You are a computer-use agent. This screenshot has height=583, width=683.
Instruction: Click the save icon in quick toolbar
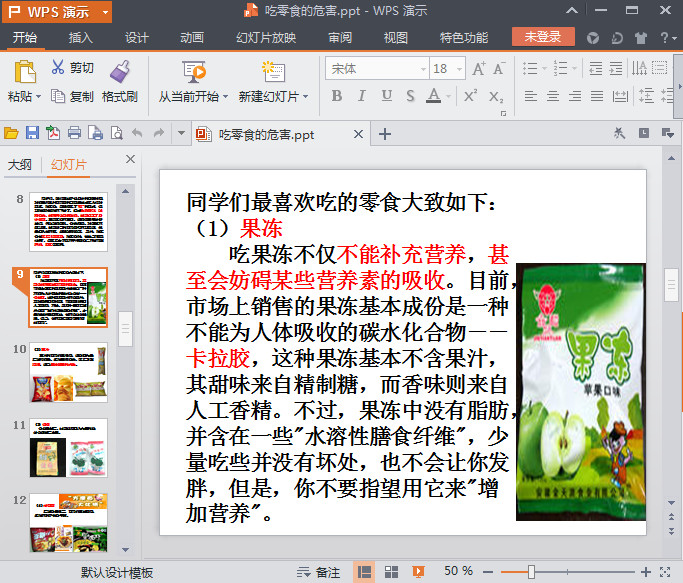32,133
